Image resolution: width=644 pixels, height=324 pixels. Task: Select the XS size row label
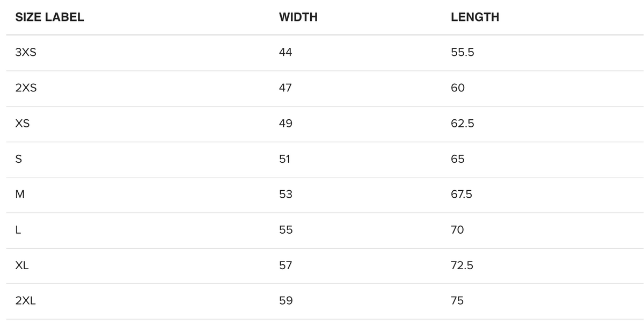click(23, 124)
